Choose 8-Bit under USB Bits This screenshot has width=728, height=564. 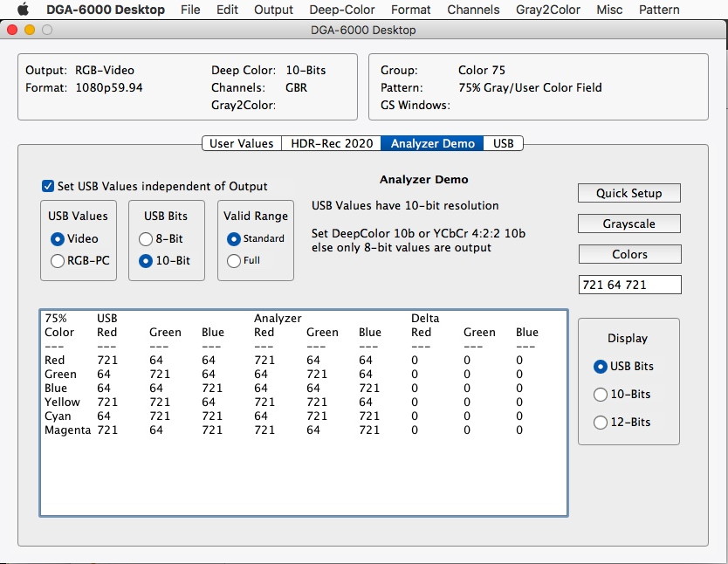click(x=146, y=238)
